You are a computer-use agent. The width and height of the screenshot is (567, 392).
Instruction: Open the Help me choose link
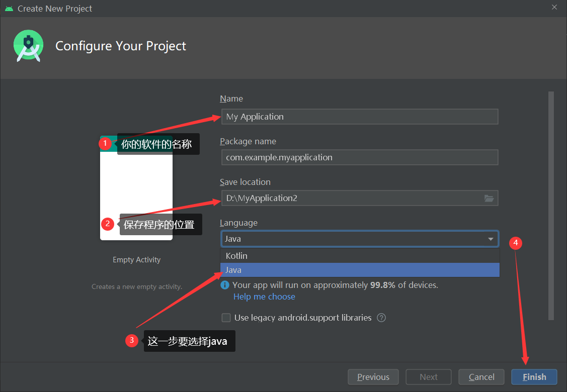[264, 297]
